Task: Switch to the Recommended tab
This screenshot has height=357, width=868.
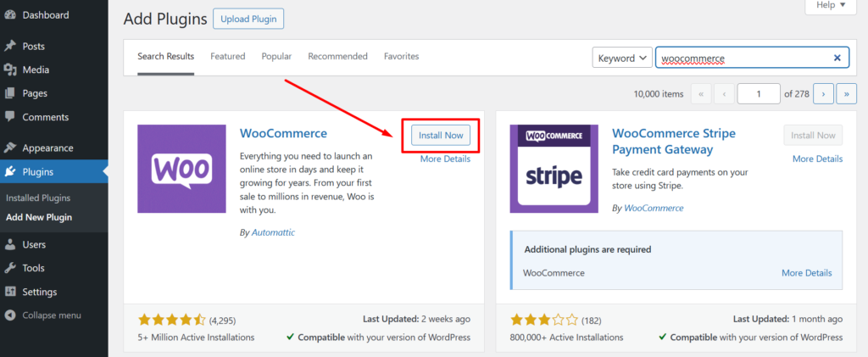Action: 337,57
